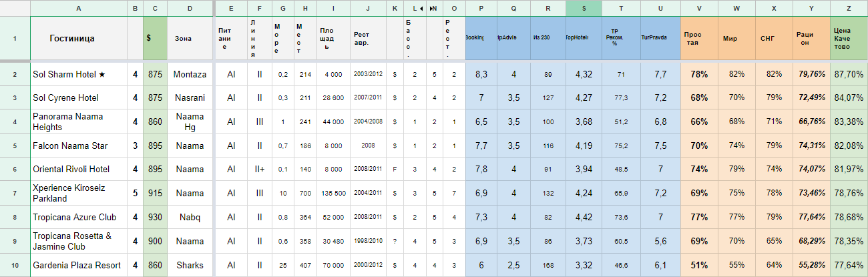Click the '168' Из 230 cell
This screenshot has width=868, height=277.
(548, 265)
